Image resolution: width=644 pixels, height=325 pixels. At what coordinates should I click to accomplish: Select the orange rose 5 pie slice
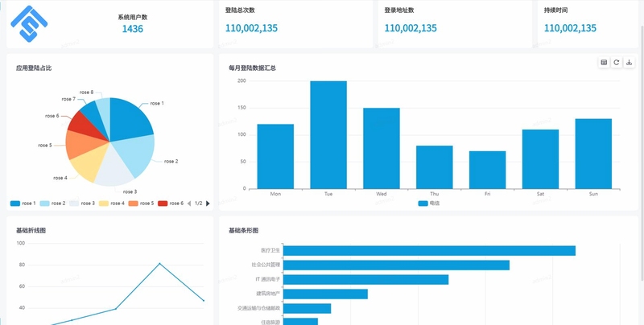[x=82, y=144]
